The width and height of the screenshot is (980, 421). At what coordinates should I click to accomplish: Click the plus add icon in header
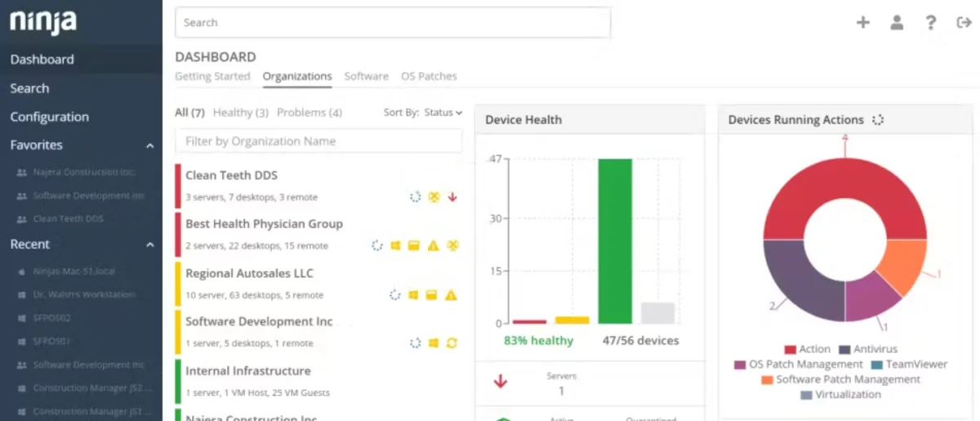tap(862, 23)
